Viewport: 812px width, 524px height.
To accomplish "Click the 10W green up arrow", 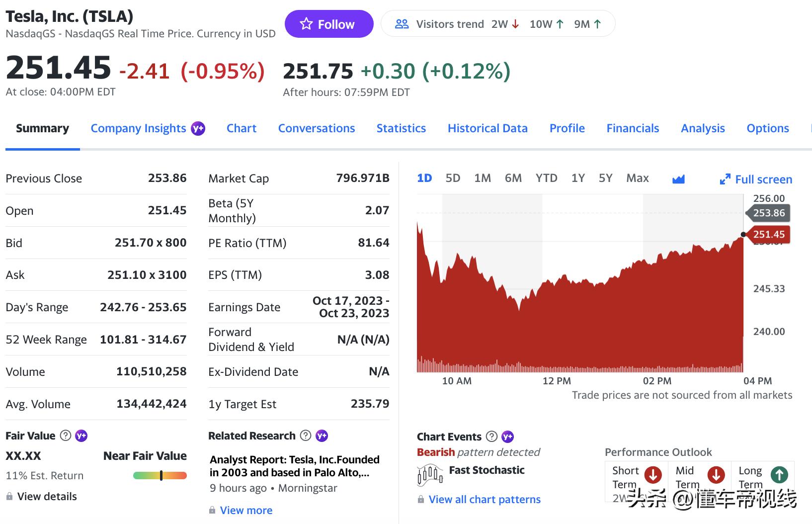I will pyautogui.click(x=560, y=24).
